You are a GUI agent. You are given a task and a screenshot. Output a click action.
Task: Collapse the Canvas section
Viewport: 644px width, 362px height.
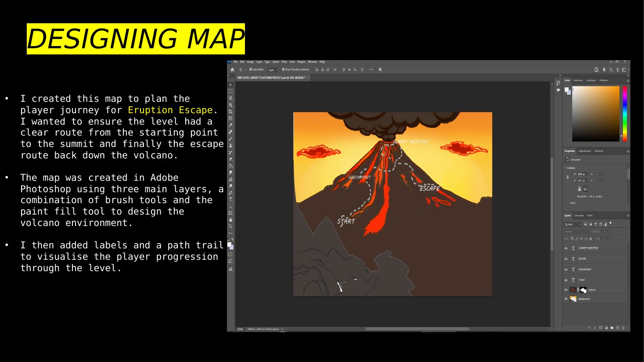click(x=565, y=168)
